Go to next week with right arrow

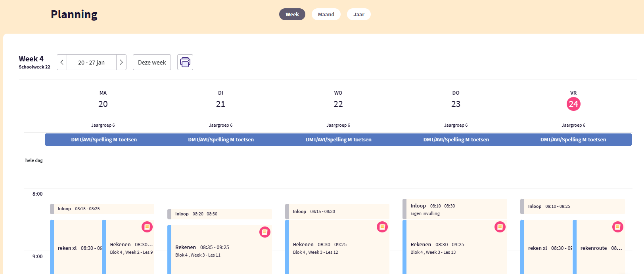[121, 62]
